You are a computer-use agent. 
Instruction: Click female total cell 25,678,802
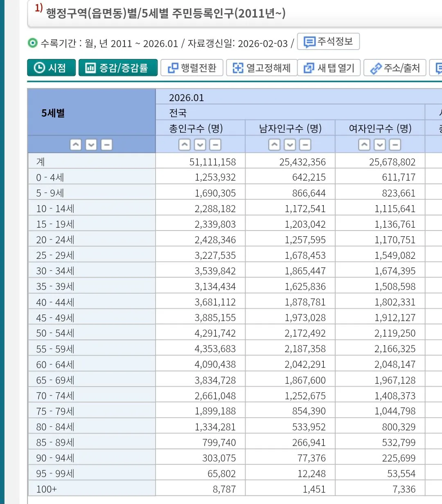(x=380, y=161)
